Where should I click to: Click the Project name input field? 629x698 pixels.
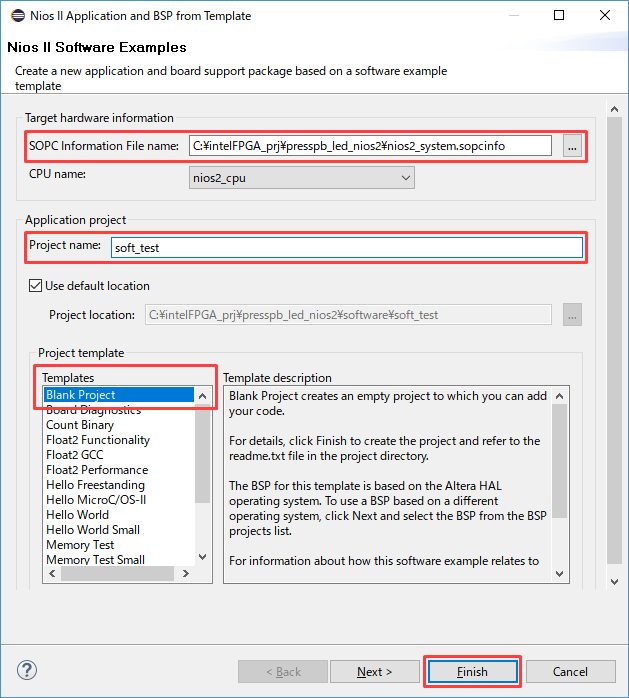tap(347, 248)
